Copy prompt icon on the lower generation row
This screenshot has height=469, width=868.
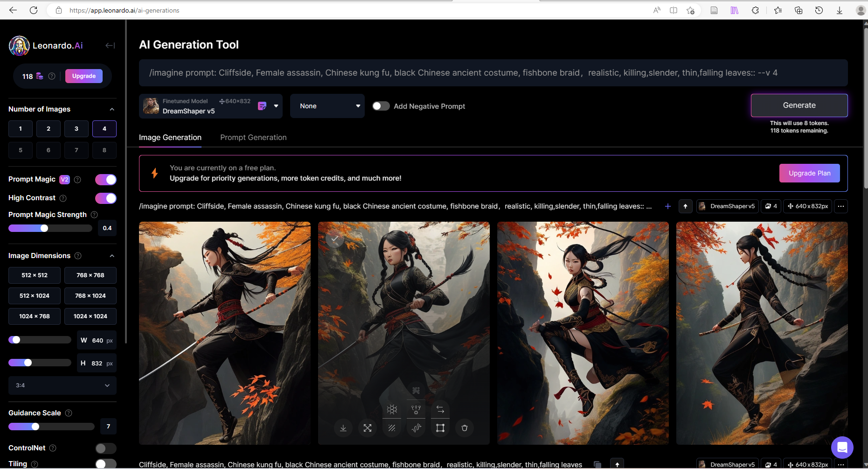pos(597,464)
